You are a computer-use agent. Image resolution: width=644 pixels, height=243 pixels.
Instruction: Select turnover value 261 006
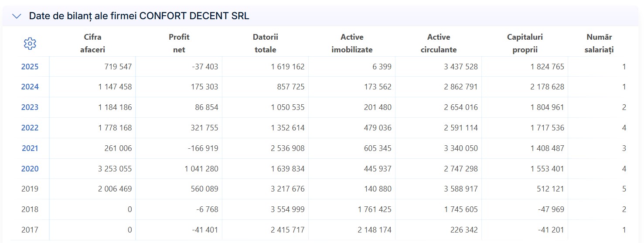click(118, 148)
